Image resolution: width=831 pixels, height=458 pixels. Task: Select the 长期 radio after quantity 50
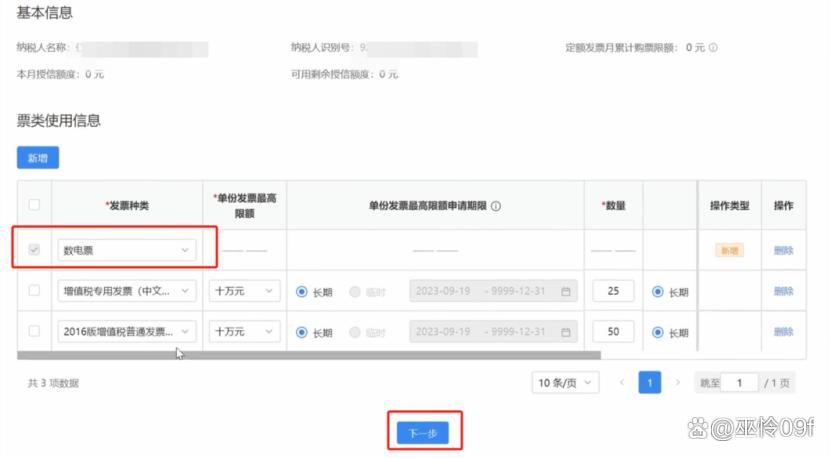coord(658,332)
